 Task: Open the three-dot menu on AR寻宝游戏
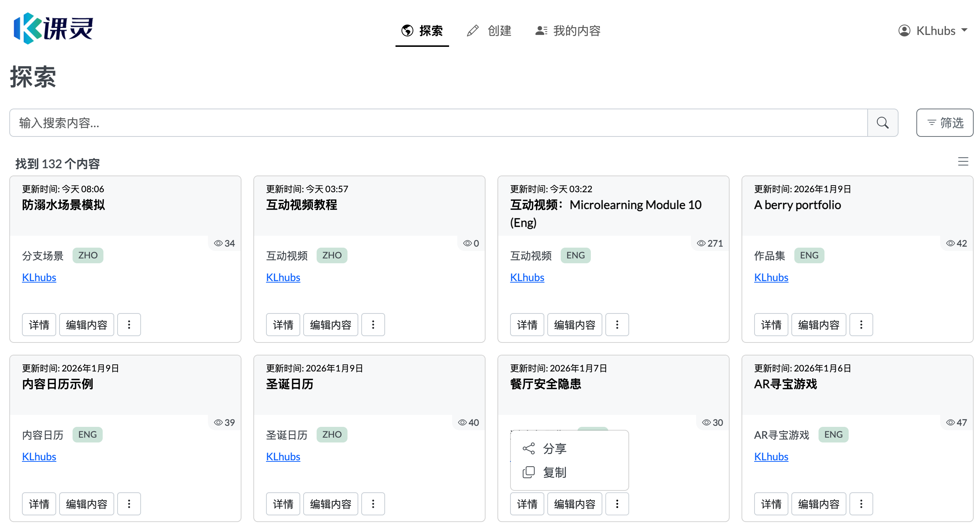point(861,503)
